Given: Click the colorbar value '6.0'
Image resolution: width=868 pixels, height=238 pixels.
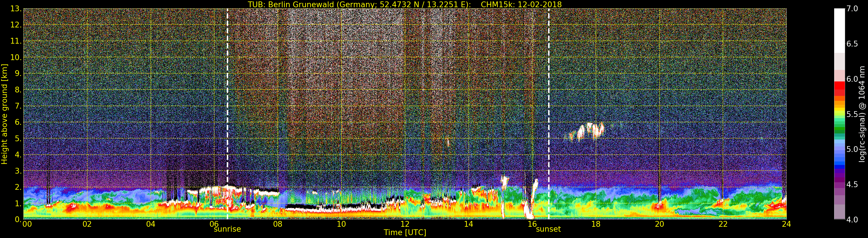Looking at the screenshot, I should pyautogui.click(x=852, y=79).
